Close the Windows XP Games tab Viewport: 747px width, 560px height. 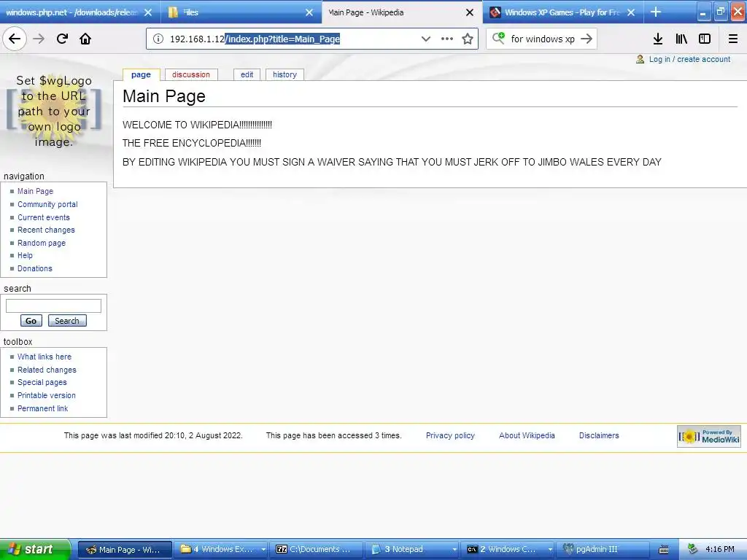tap(631, 12)
